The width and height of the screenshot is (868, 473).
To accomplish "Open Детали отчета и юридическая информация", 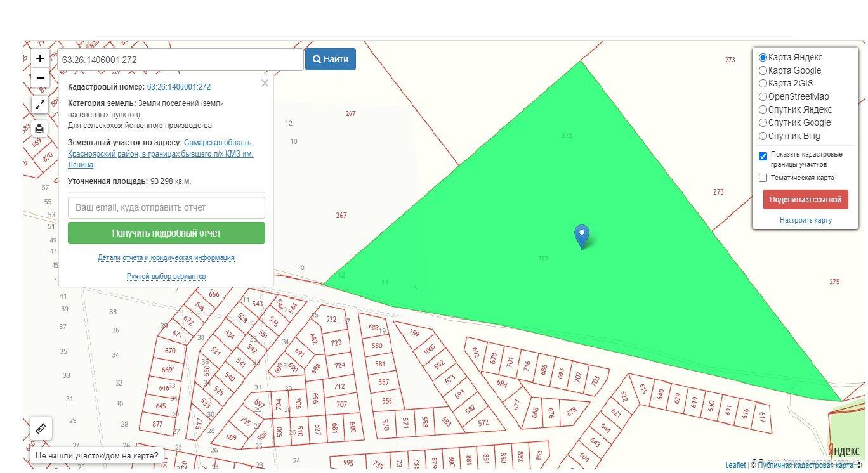I will (x=166, y=257).
